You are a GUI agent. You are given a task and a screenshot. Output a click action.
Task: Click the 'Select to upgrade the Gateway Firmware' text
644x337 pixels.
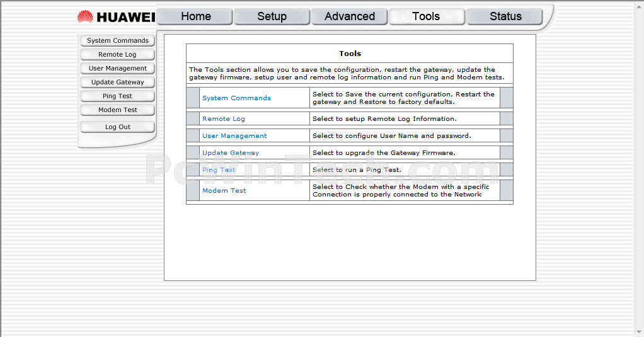coord(384,152)
